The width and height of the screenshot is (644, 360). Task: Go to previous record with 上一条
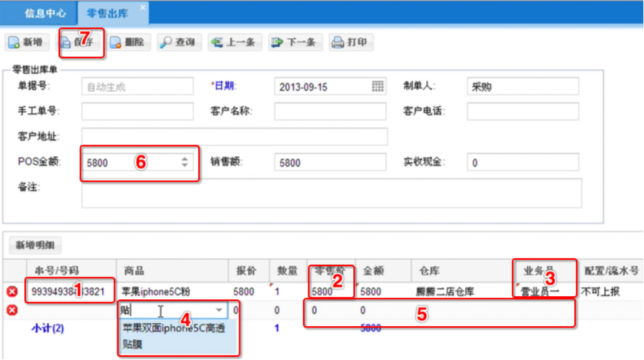click(x=235, y=42)
